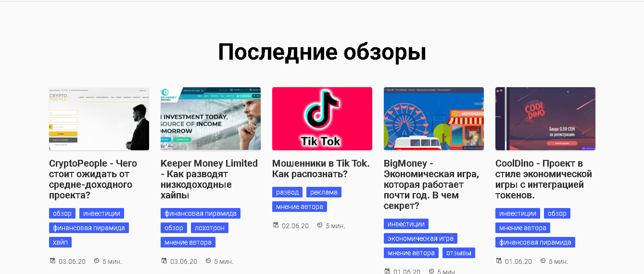
Task: Open the BigMoney article title link
Action: point(431,184)
